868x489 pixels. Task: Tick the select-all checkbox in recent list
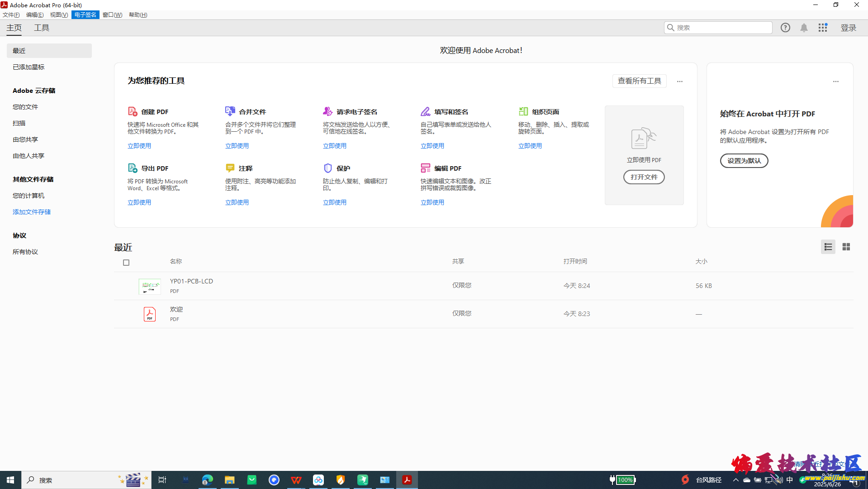[x=126, y=263]
